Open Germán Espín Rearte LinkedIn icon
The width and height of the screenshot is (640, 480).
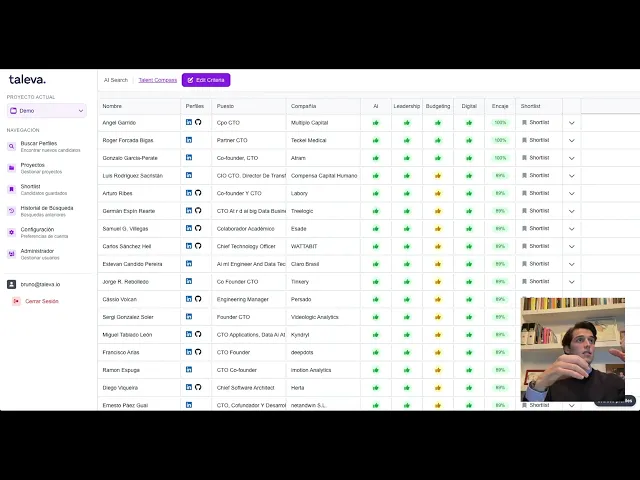(x=189, y=211)
